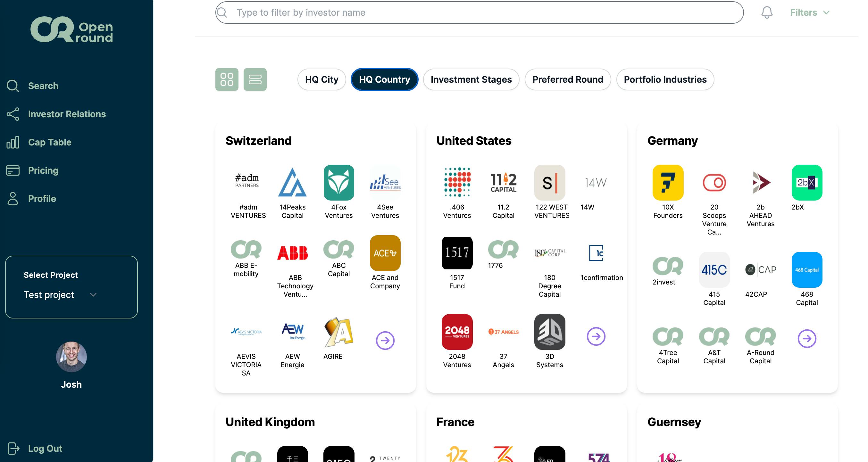Open Josh's profile avatar
Image resolution: width=868 pixels, height=462 pixels.
click(x=71, y=357)
